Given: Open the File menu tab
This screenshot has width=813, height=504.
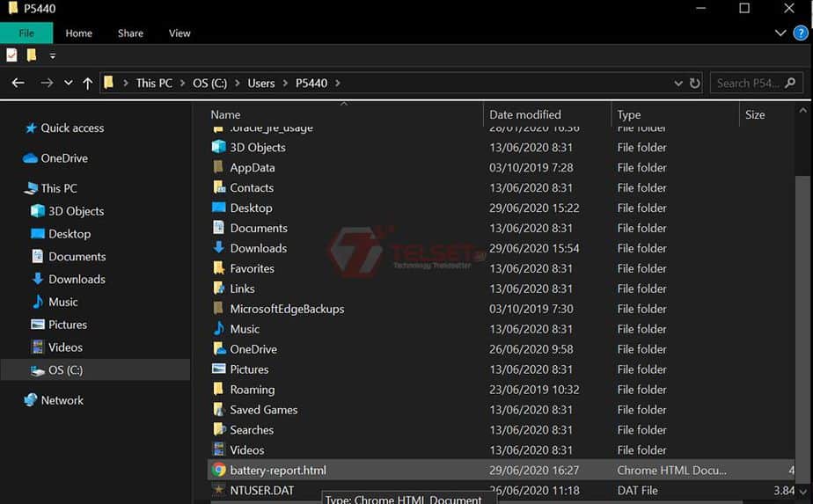Looking at the screenshot, I should click(26, 33).
